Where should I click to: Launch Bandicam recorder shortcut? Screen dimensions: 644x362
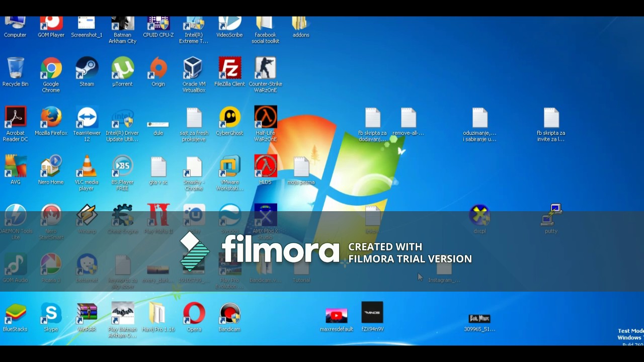point(229,313)
